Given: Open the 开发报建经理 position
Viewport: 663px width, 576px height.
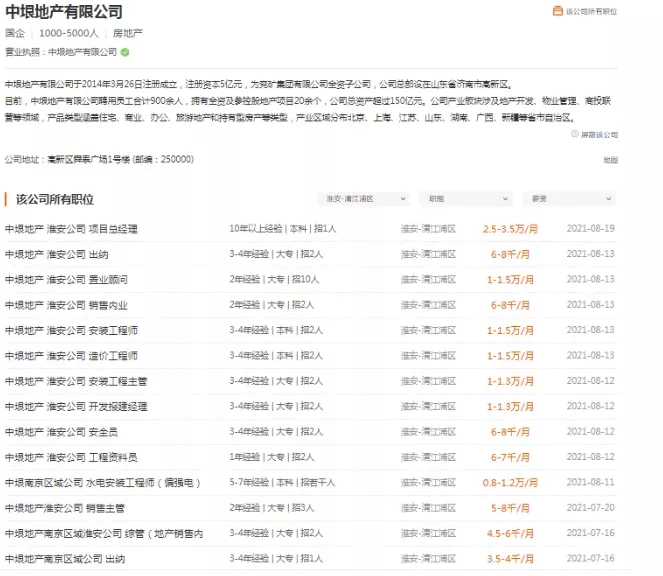Looking at the screenshot, I should 76,406.
